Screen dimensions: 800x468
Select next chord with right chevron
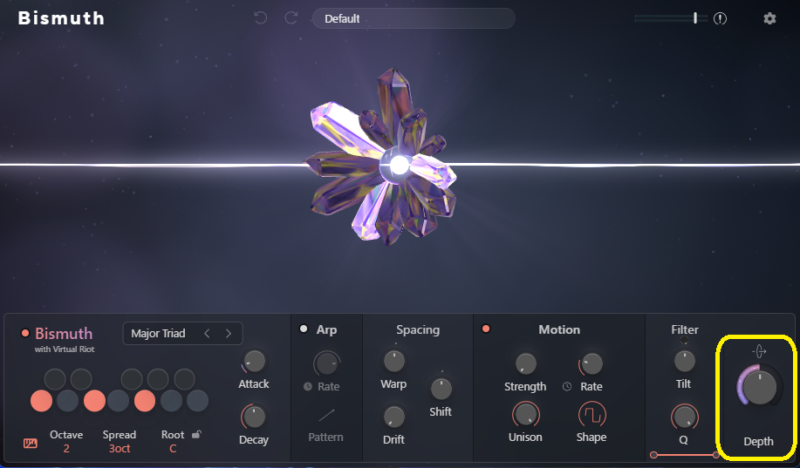[x=228, y=333]
